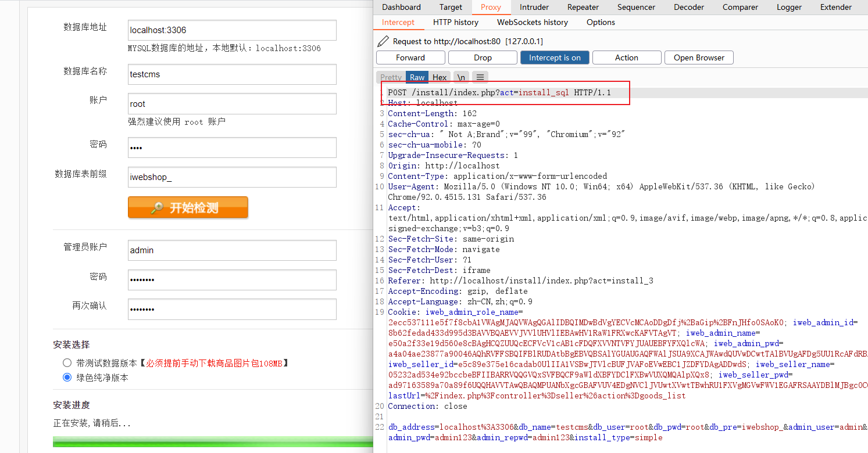Click the 安装进度 heading

pos(72,405)
